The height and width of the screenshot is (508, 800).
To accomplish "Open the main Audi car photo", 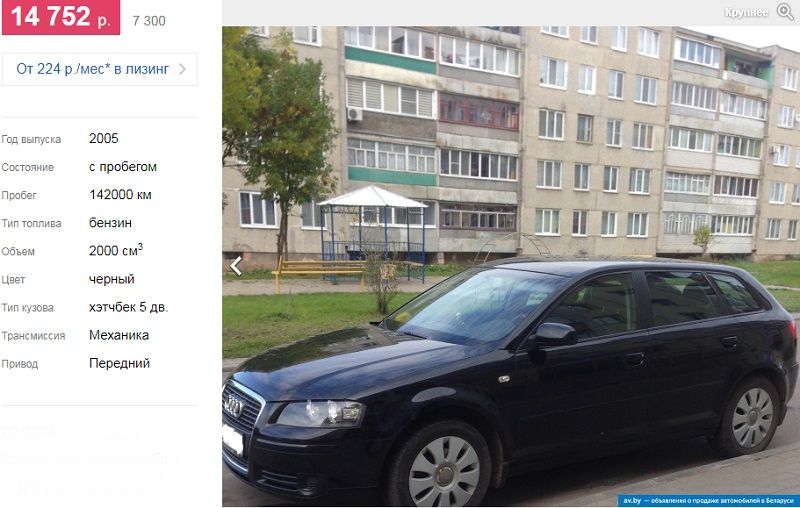I will pyautogui.click(x=511, y=266).
